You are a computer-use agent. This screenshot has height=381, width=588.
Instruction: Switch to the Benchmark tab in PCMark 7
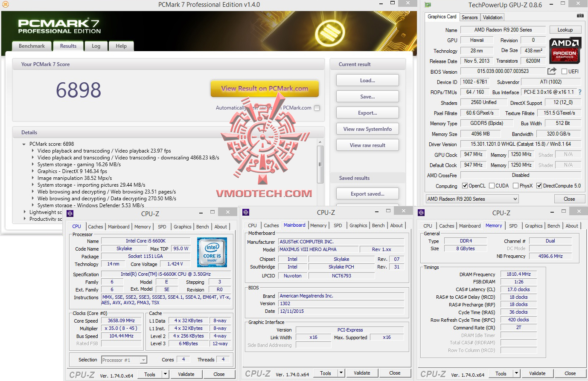[x=32, y=46]
